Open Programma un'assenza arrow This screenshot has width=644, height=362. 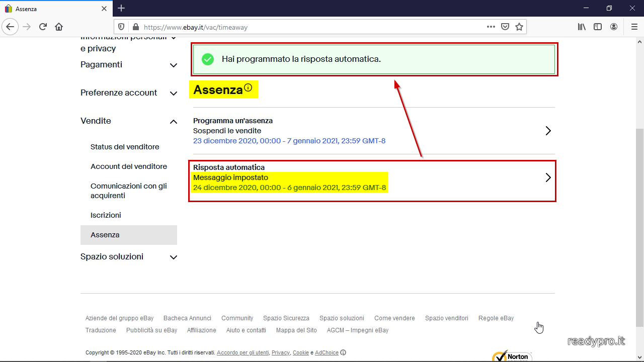tap(548, 131)
